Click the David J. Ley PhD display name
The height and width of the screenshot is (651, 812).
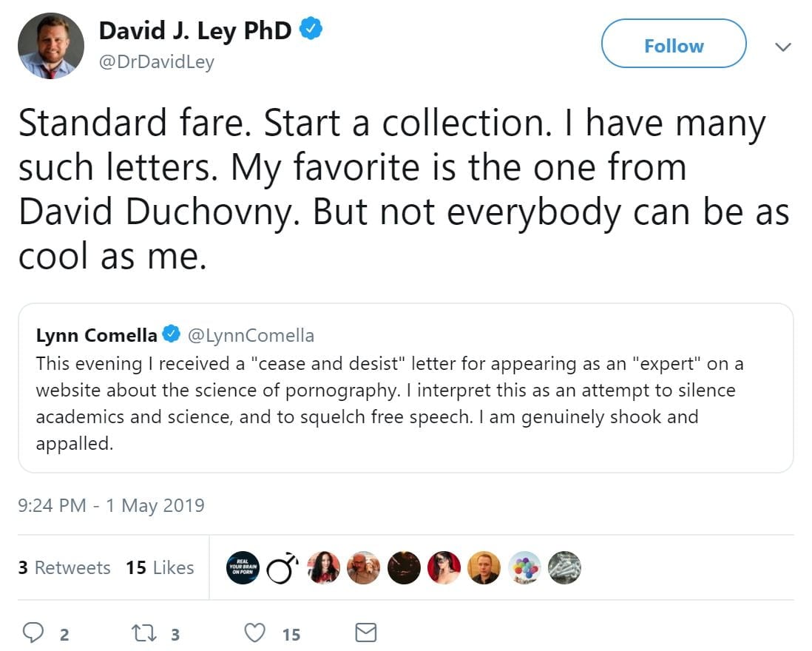194,30
